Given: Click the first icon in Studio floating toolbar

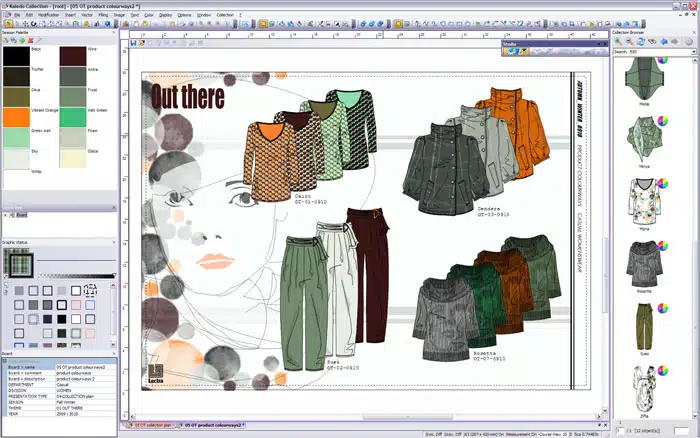Looking at the screenshot, I should coord(509,51).
